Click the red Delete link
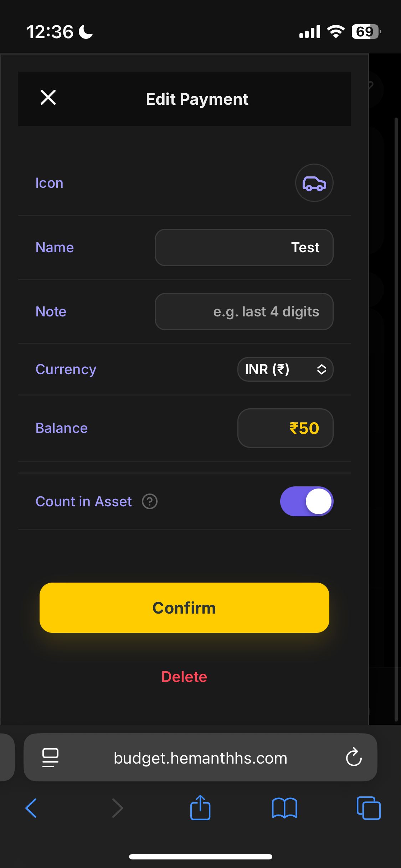This screenshot has height=868, width=401. coord(184,677)
